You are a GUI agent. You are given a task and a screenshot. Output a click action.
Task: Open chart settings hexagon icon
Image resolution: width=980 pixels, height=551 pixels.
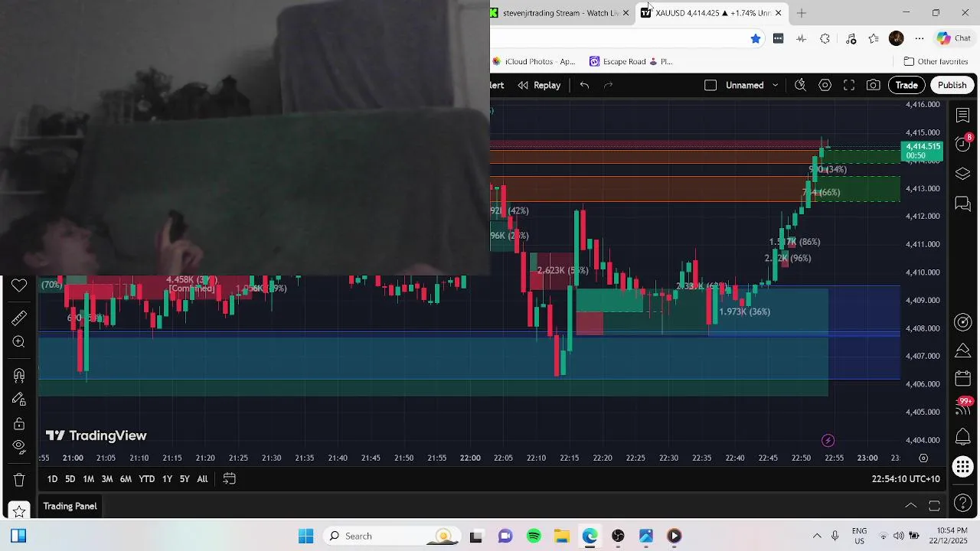point(825,85)
